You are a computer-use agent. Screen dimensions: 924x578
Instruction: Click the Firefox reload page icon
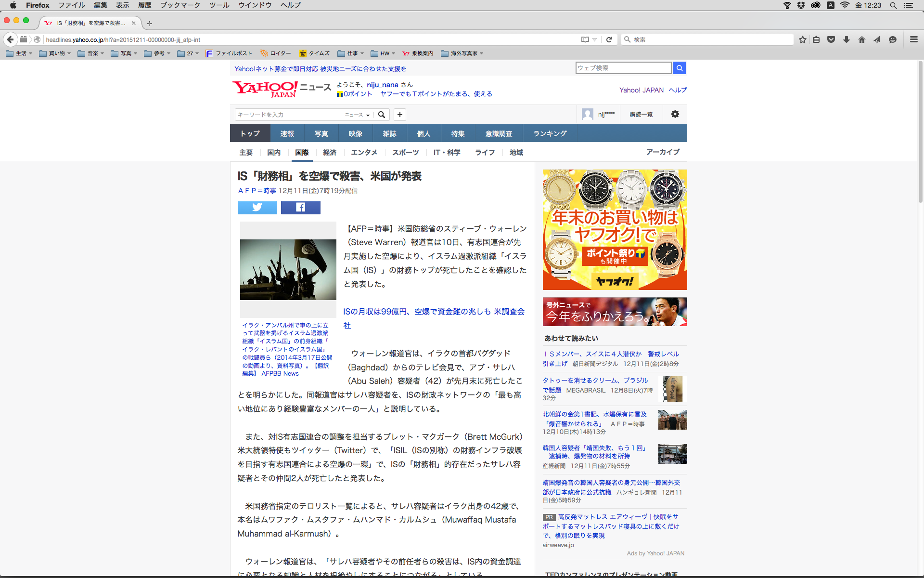(609, 39)
